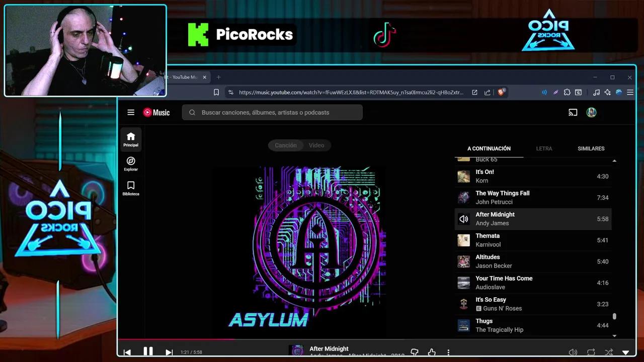
Task: Click the cast to device icon
Action: click(x=573, y=113)
